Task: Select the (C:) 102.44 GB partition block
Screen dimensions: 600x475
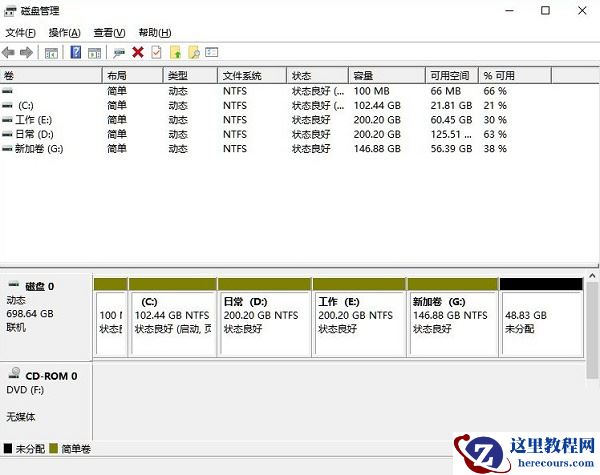Action: (173, 317)
